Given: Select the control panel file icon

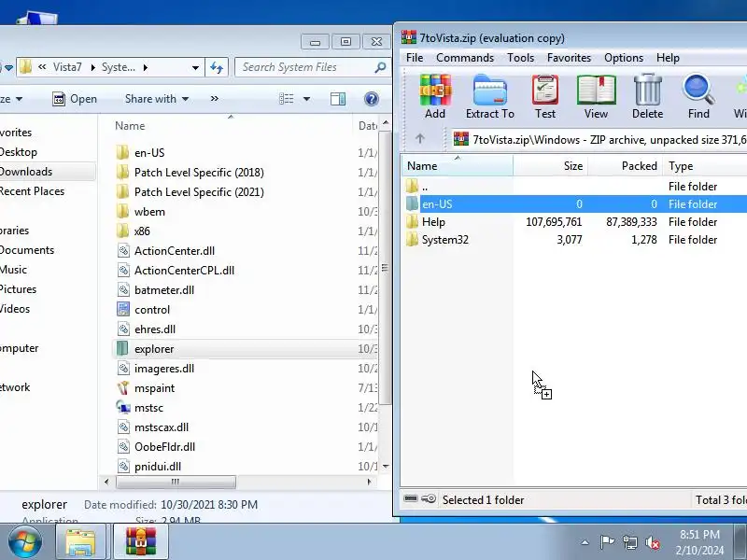Looking at the screenshot, I should (x=123, y=310).
